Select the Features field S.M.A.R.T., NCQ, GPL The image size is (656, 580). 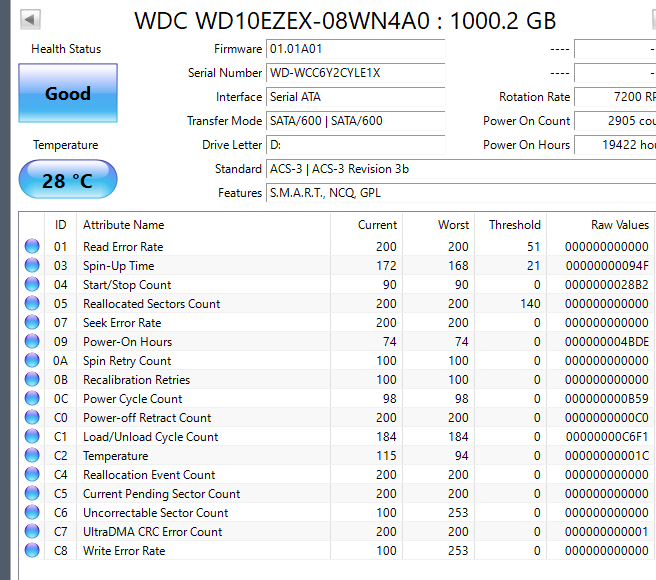[x=461, y=193]
